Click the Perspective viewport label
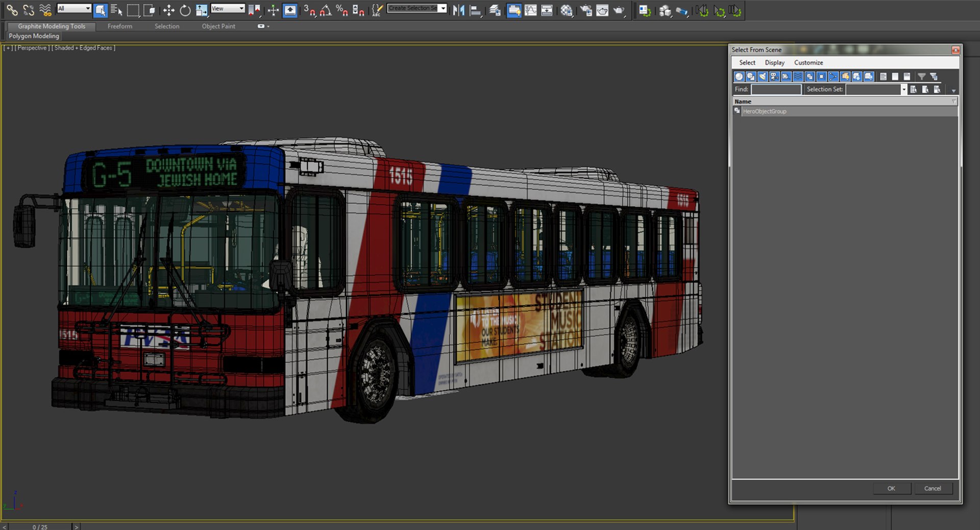 (32, 48)
